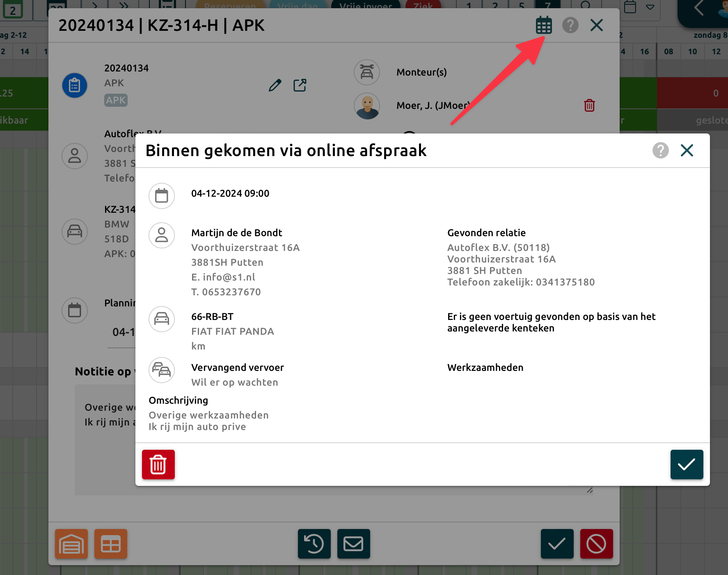Select the red 'Ziek' tab at the top
Viewport: 728px width, 575px height.
coord(423,6)
